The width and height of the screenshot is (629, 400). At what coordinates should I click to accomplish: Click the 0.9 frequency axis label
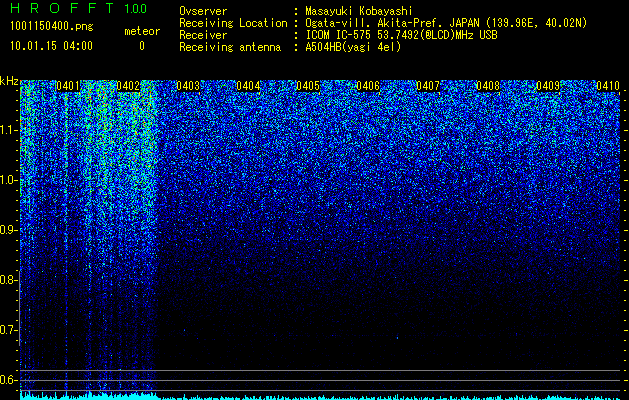click(x=9, y=230)
